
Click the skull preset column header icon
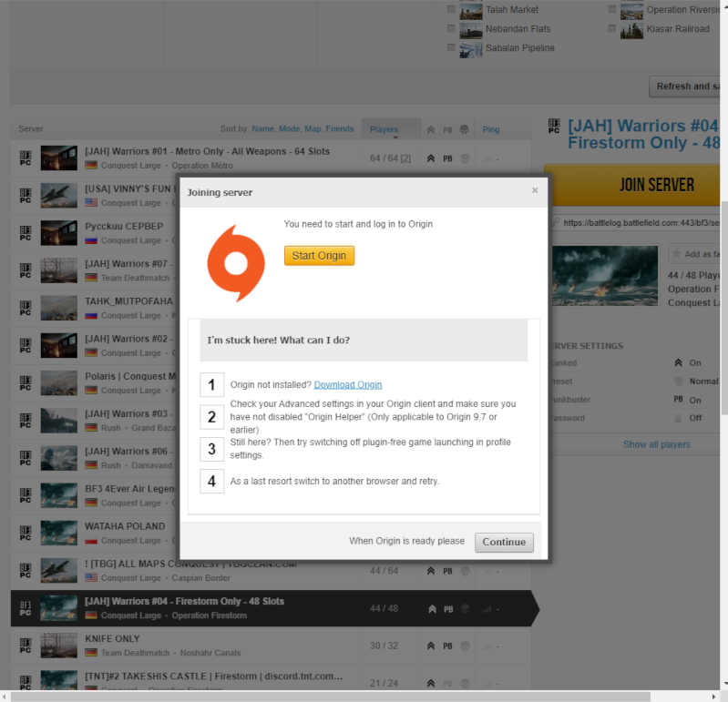(465, 129)
